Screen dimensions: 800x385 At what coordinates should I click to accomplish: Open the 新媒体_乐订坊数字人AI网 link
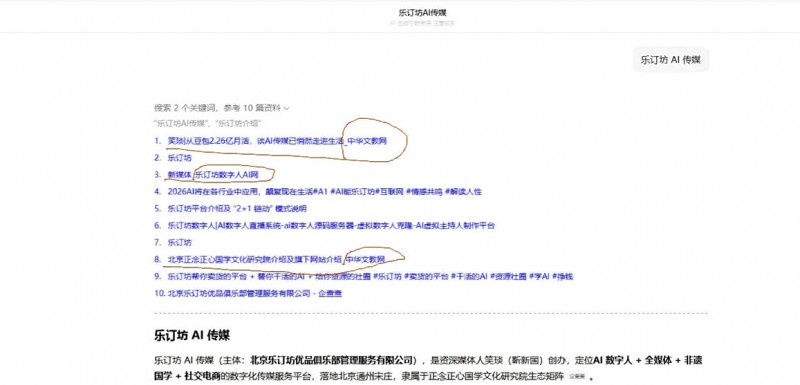pyautogui.click(x=213, y=175)
